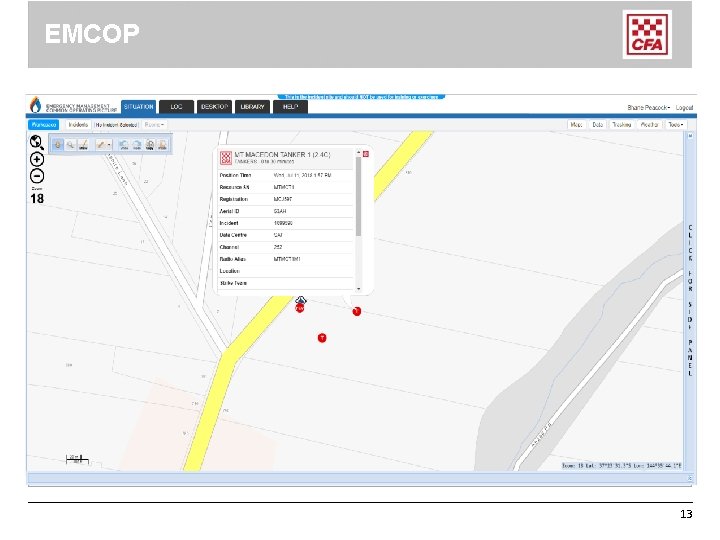720x540 pixels.
Task: Select the measure tool in map toolbar
Action: tap(83, 145)
